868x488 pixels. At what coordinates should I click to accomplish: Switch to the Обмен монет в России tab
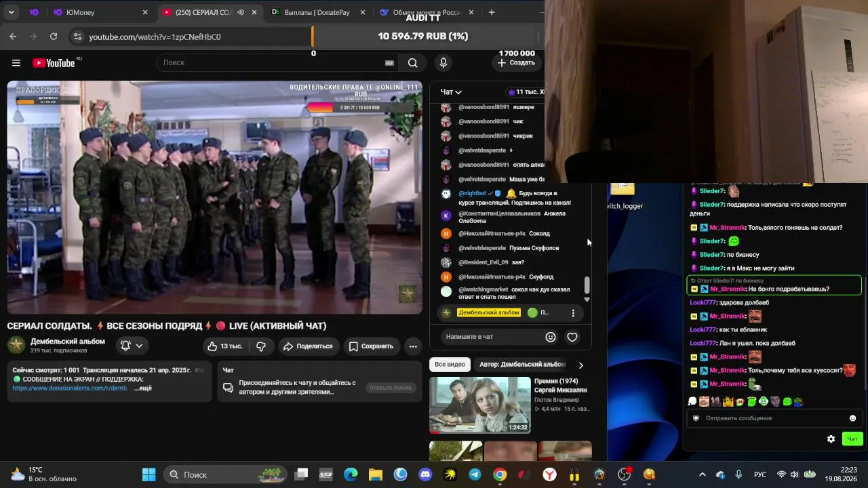tap(427, 12)
